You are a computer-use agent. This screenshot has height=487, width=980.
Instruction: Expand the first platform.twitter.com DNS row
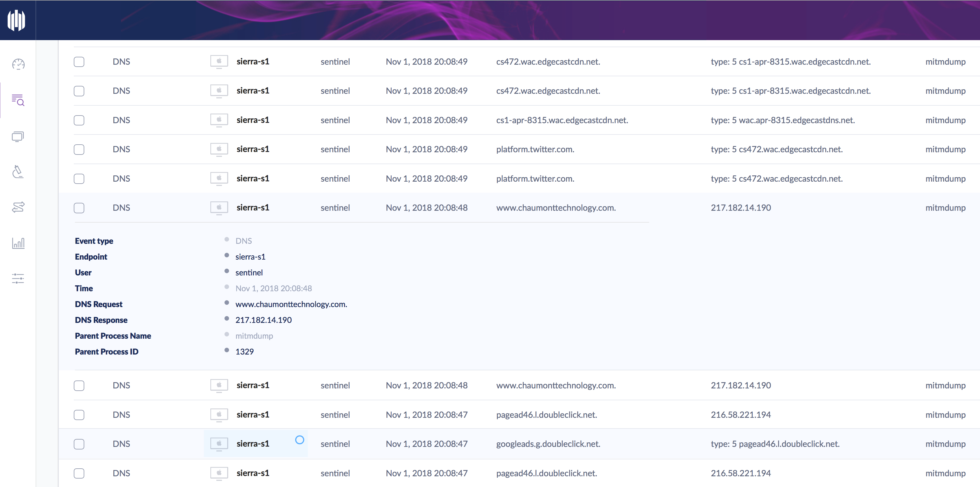pyautogui.click(x=535, y=149)
